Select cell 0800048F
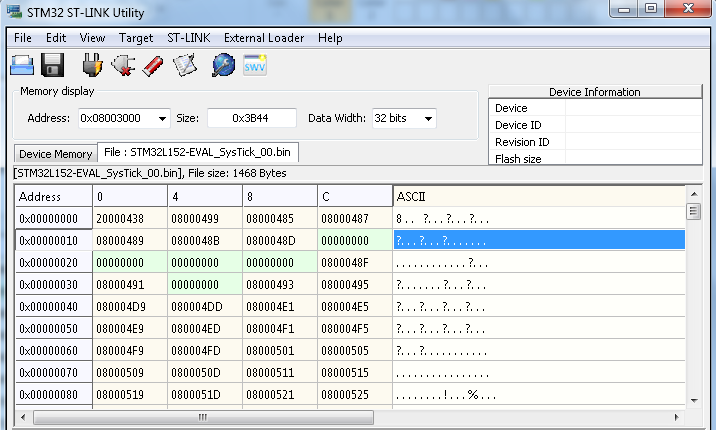716x430 pixels. pyautogui.click(x=355, y=262)
